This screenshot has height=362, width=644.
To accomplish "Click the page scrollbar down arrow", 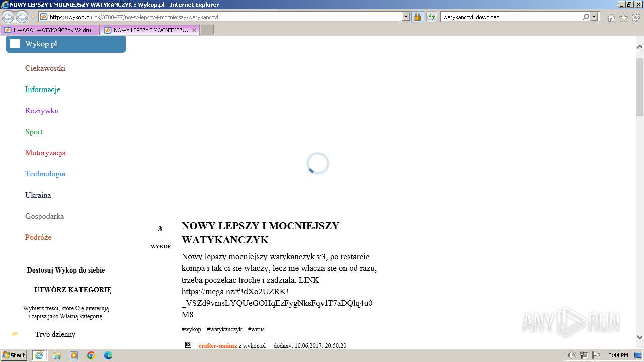I will coord(640,337).
